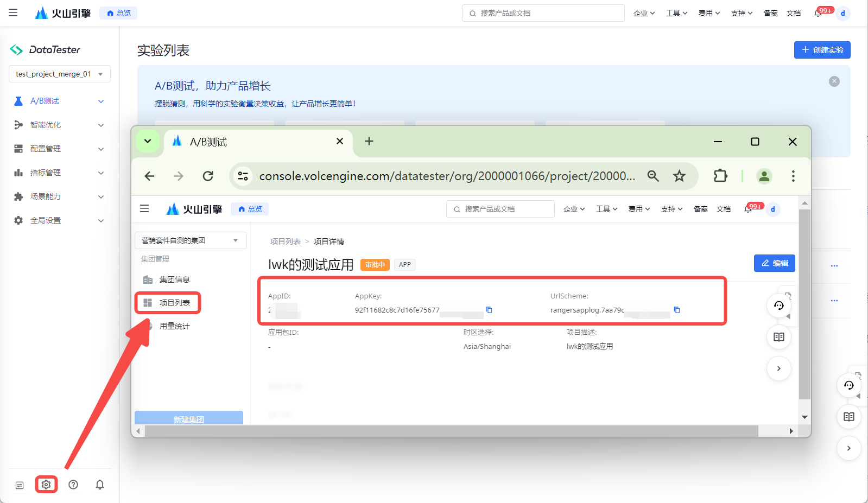Click the help question mark icon at sidebar bottom
The height and width of the screenshot is (503, 868).
pos(73,485)
